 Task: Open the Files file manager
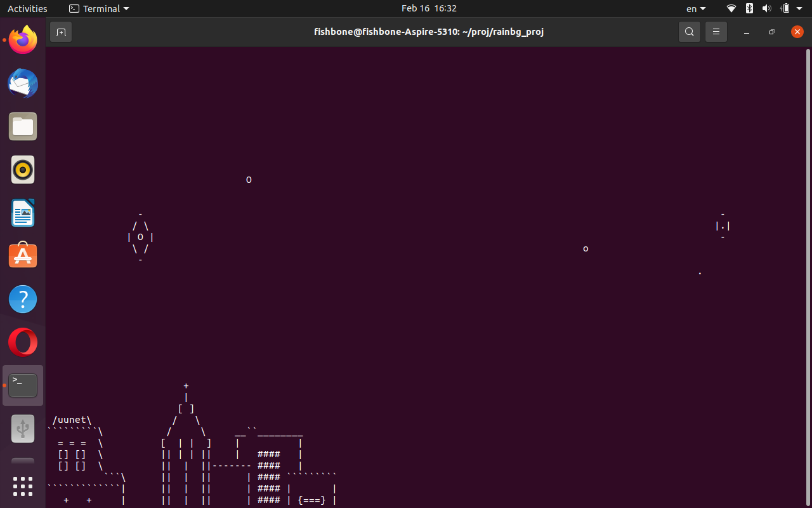[x=23, y=126]
